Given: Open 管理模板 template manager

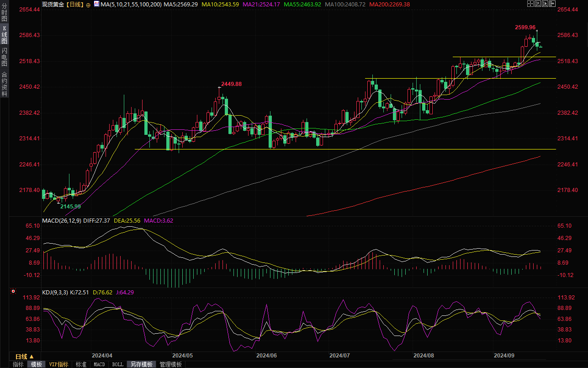Looking at the screenshot, I should point(170,364).
